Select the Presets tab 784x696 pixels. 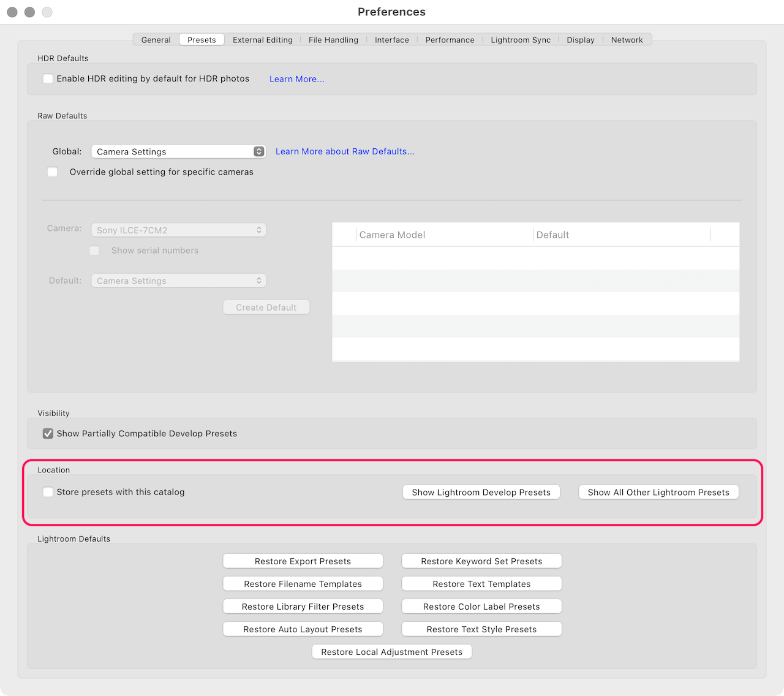[202, 40]
